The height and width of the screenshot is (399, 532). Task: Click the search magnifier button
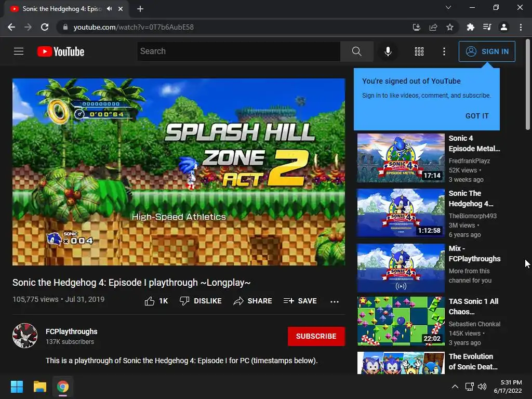click(356, 51)
